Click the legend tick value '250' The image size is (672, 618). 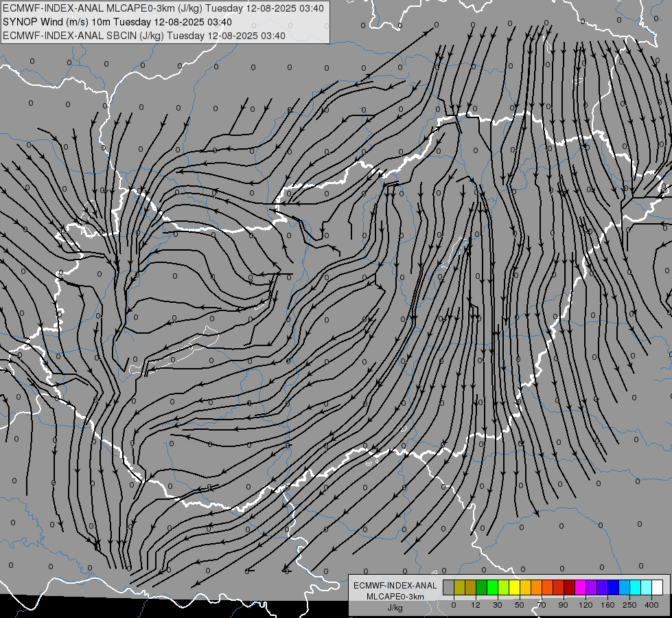click(x=629, y=605)
